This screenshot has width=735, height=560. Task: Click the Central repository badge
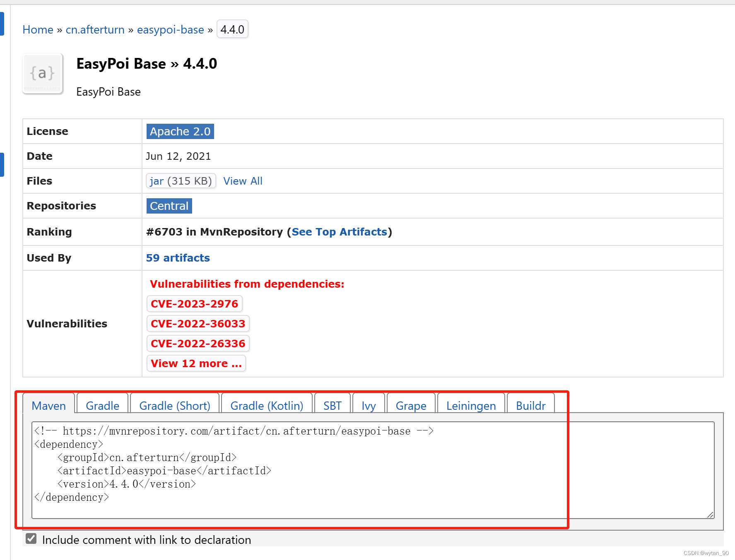pos(169,206)
